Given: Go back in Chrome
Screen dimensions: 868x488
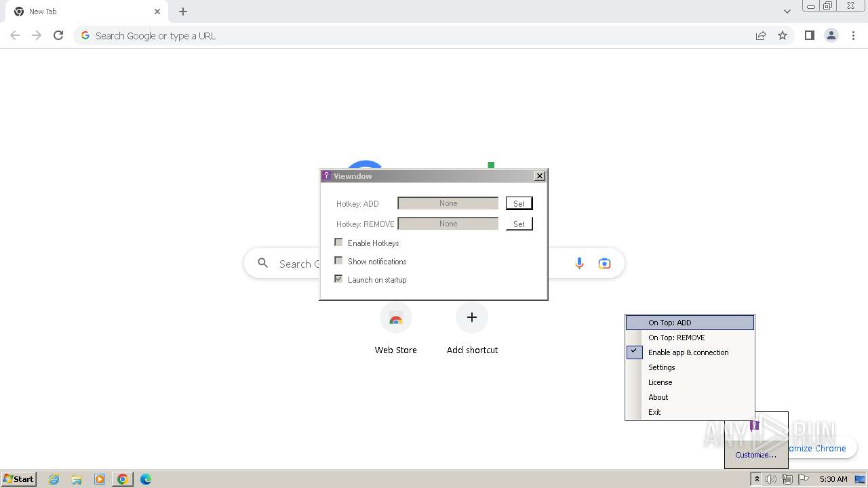Looking at the screenshot, I should 15,36.
